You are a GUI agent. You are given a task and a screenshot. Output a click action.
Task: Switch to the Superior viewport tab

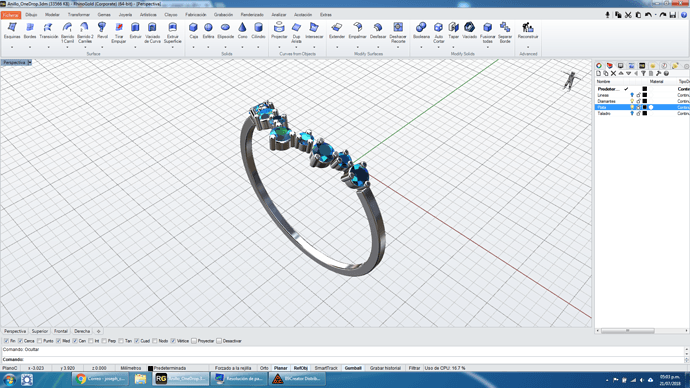(40, 331)
